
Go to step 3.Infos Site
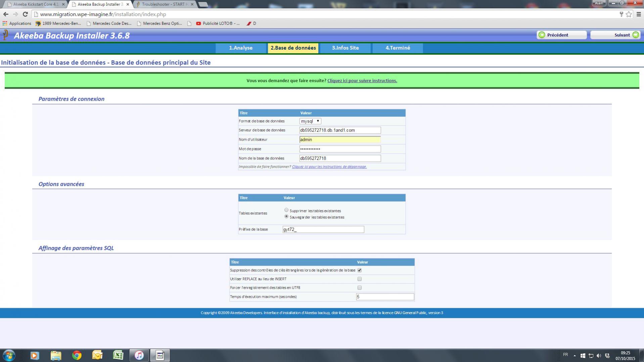[x=345, y=48]
